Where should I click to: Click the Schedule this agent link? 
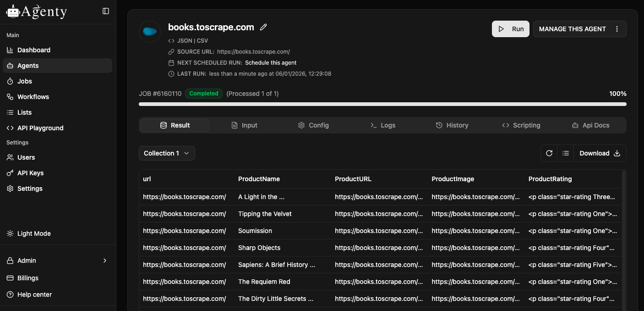tap(271, 63)
